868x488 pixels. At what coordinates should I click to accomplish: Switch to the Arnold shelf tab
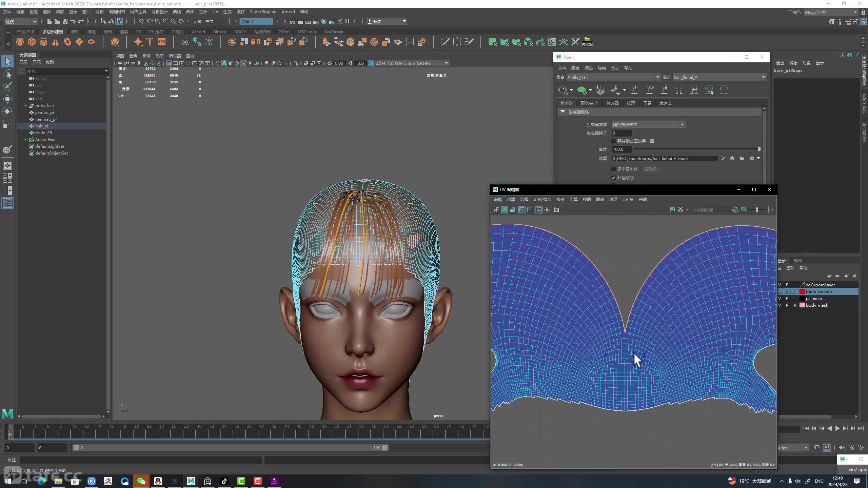click(198, 32)
